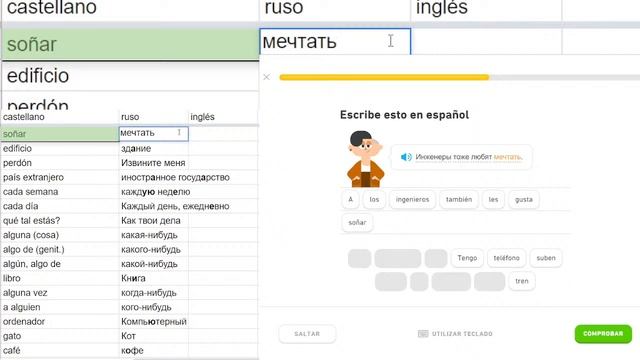Select the cell 'ordenador'
Screen dimensions: 640x360
click(60, 322)
